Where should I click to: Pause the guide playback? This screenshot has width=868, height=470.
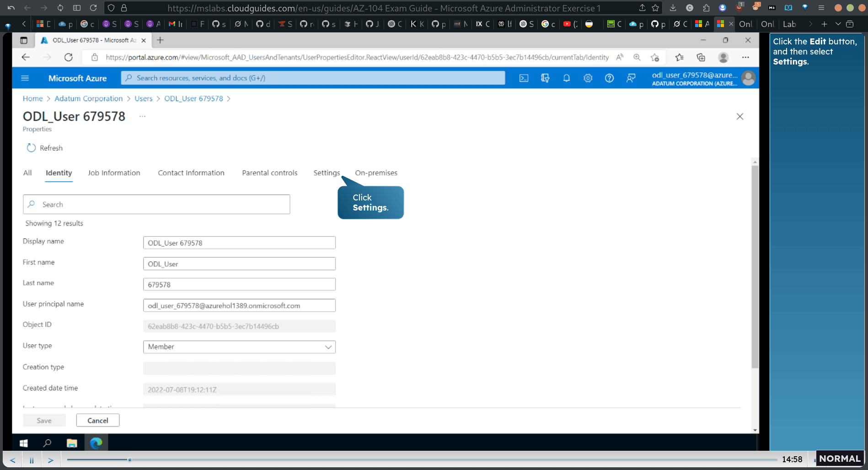pyautogui.click(x=32, y=460)
